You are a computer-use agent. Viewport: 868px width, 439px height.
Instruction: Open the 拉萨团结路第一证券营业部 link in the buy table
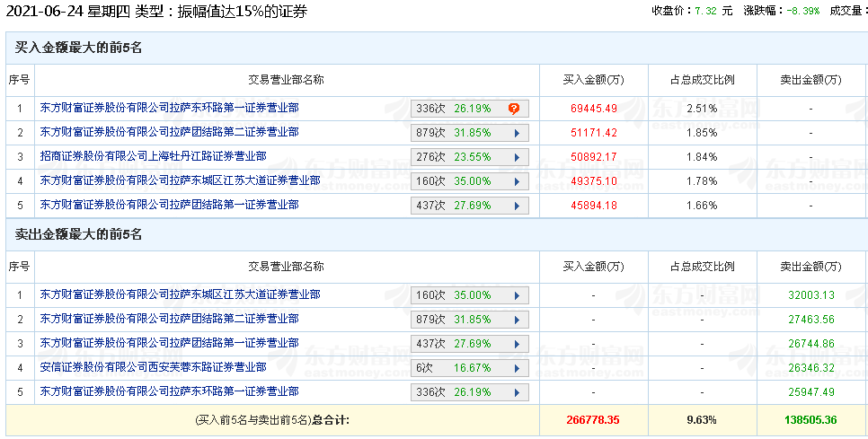(169, 205)
